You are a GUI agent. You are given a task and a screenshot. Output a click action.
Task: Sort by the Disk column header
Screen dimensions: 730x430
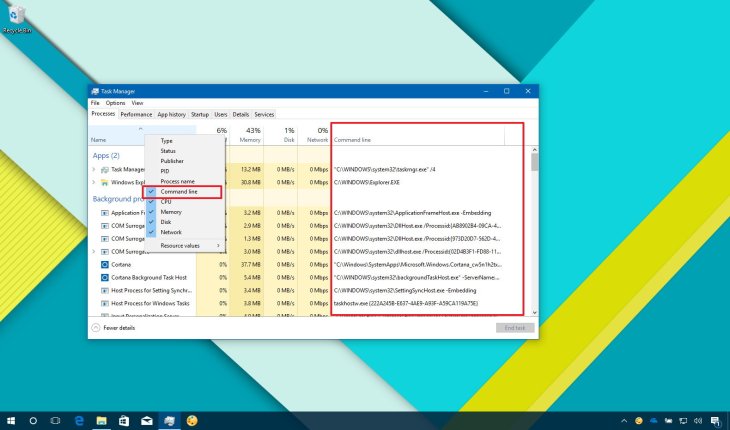pos(281,135)
